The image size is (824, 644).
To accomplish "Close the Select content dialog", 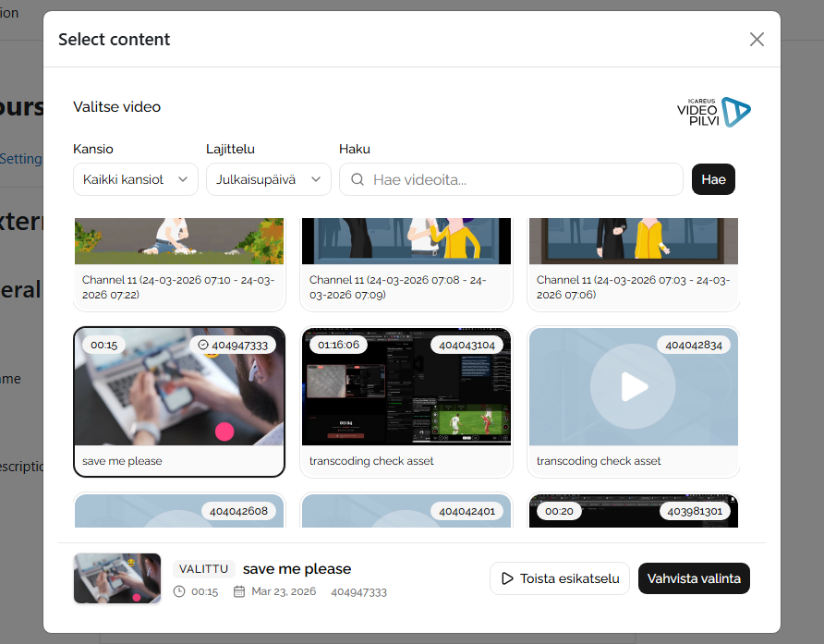I will pos(757,39).
